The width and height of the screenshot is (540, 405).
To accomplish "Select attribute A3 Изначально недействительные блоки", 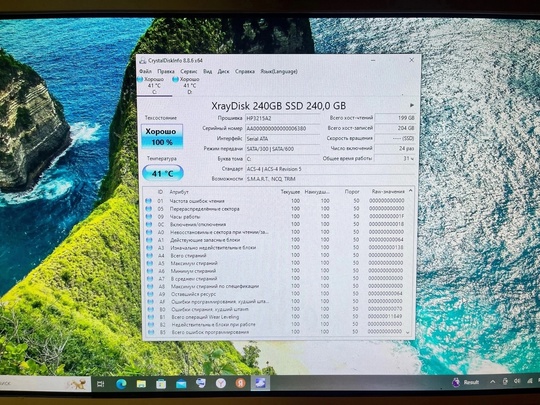I will pos(276,248).
